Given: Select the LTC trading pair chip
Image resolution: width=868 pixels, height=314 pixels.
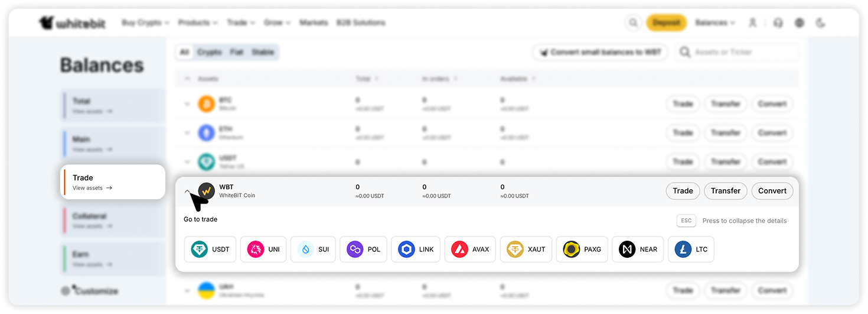Looking at the screenshot, I should click(x=691, y=250).
